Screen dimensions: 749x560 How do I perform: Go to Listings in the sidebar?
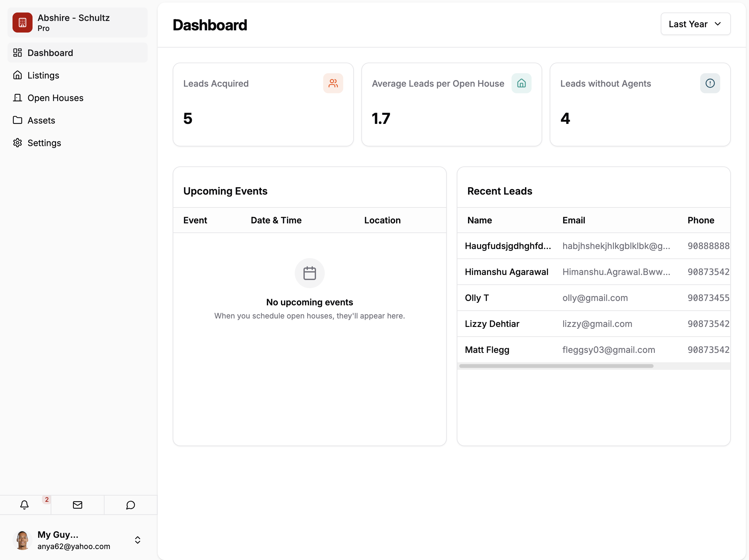coord(43,75)
